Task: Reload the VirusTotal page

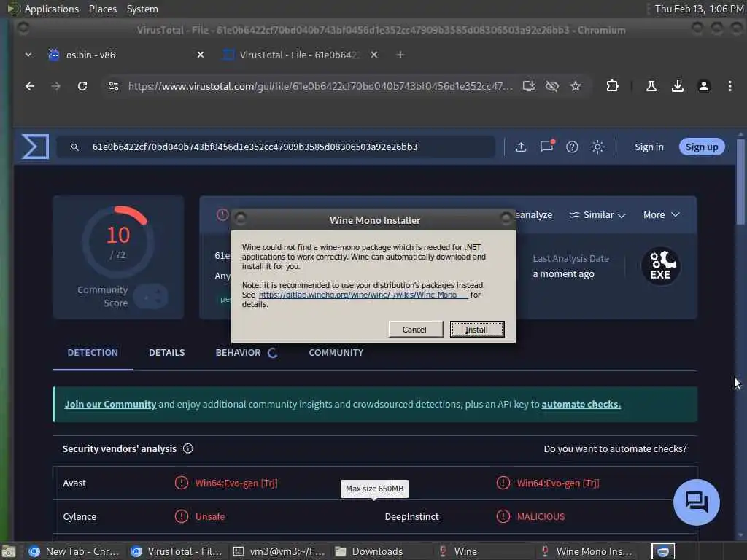Action: coord(82,86)
